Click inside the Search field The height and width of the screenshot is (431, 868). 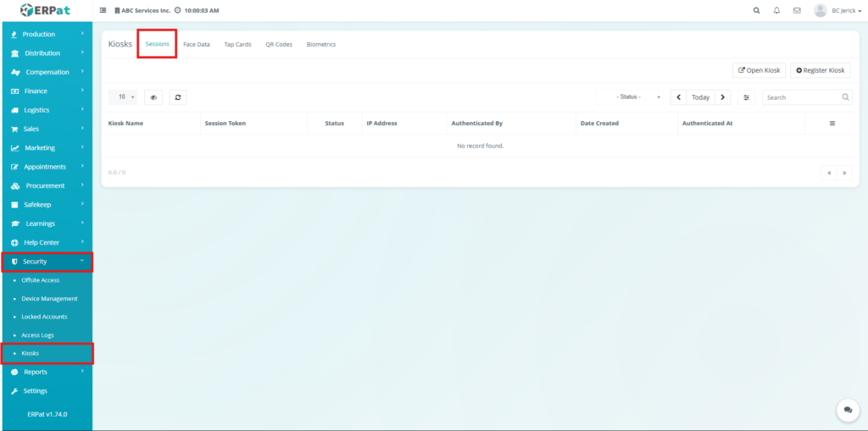(801, 97)
